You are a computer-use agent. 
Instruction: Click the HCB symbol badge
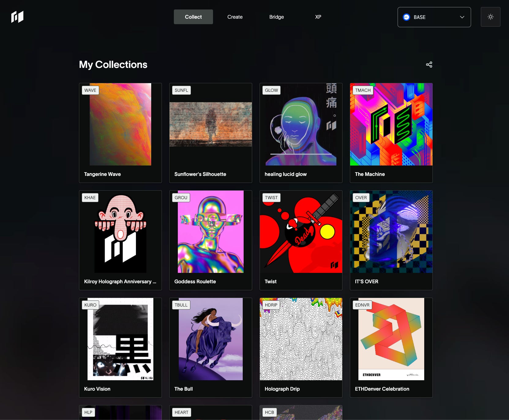[269, 412]
